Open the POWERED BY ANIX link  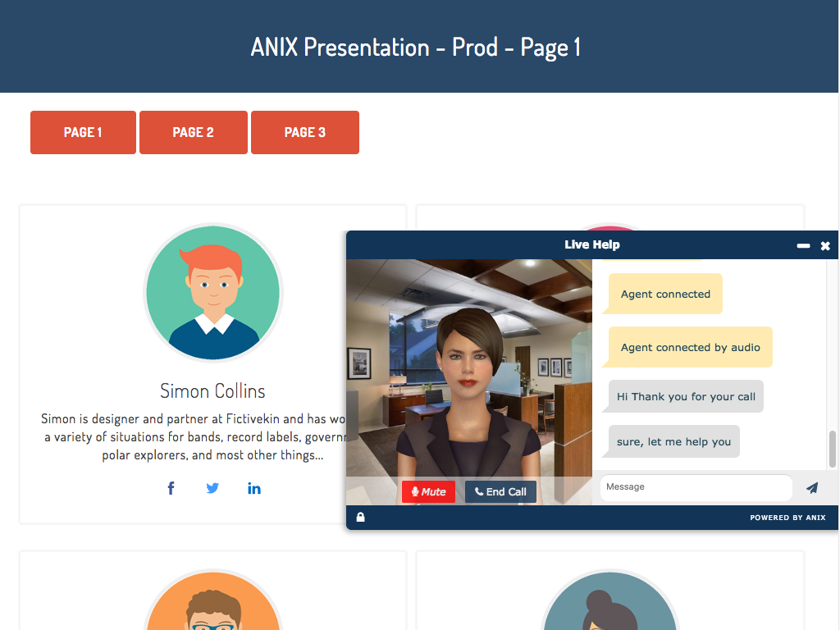click(787, 517)
